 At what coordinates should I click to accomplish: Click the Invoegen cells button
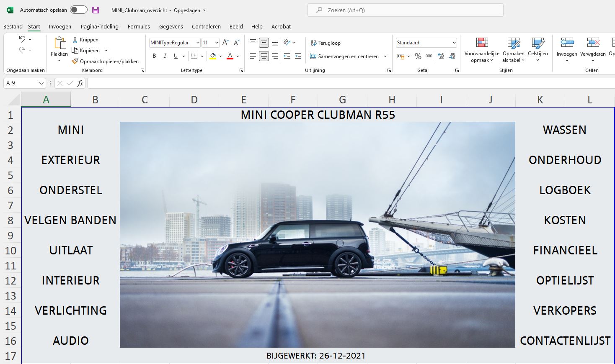[567, 50]
